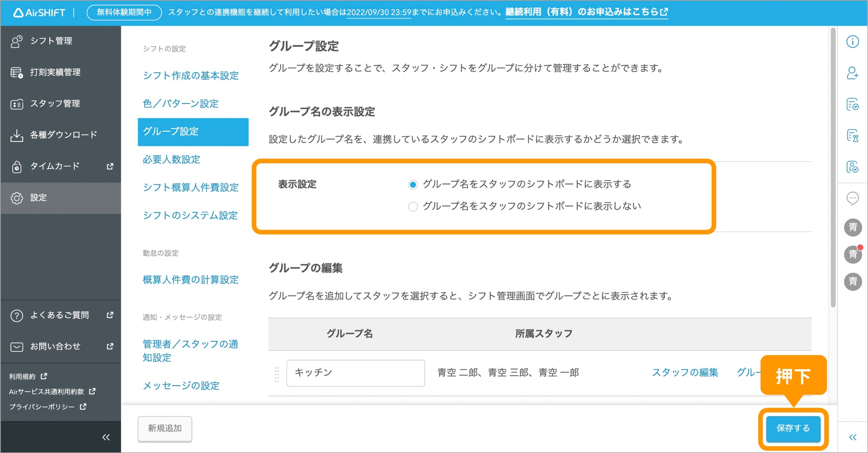Open シフト概算人件費設定 settings page

[x=191, y=187]
